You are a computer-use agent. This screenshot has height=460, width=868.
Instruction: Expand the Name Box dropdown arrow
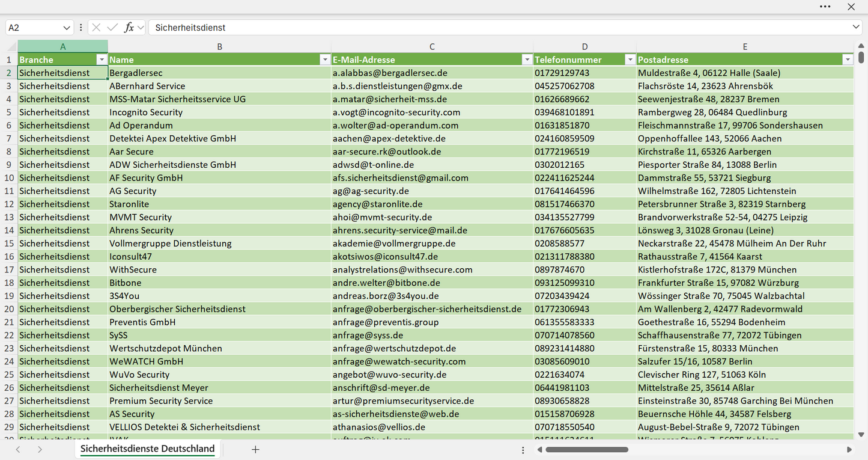(x=67, y=28)
